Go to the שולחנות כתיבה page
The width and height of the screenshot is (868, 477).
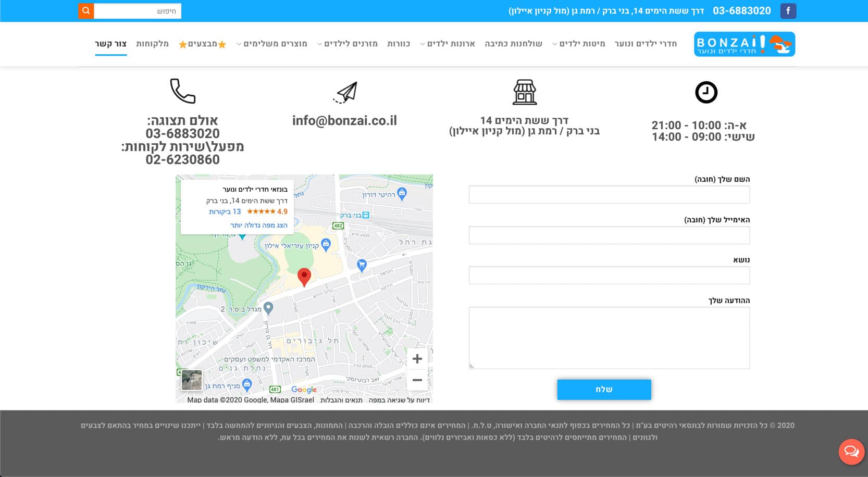513,44
